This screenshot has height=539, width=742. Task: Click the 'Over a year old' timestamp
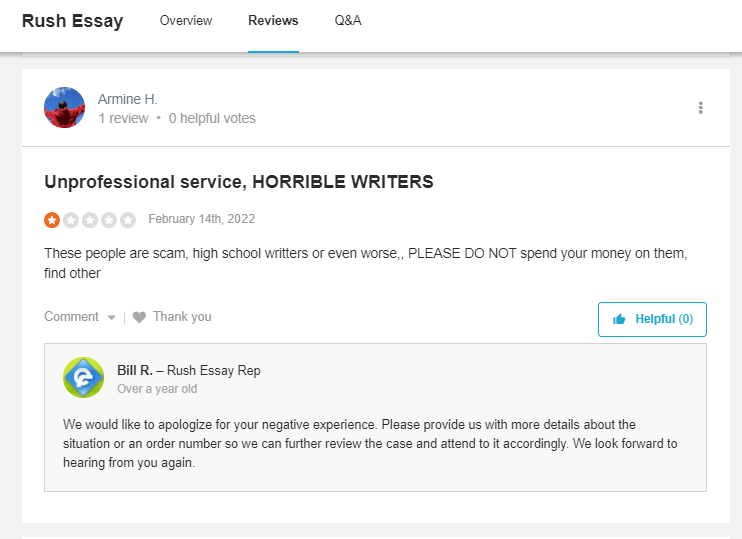pos(157,389)
